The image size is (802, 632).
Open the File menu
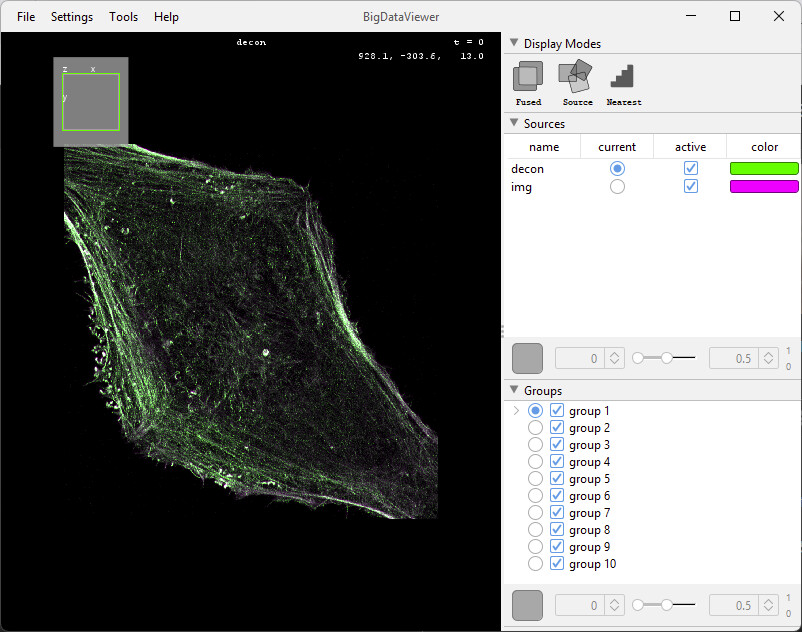26,17
